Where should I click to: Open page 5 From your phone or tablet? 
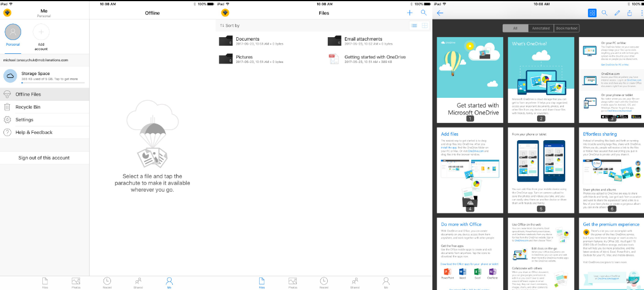(x=541, y=170)
